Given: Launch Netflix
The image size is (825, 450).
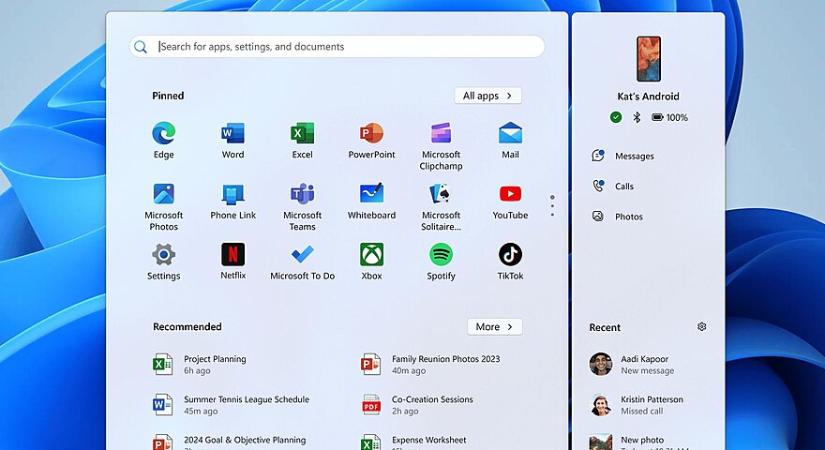Looking at the screenshot, I should [x=233, y=262].
